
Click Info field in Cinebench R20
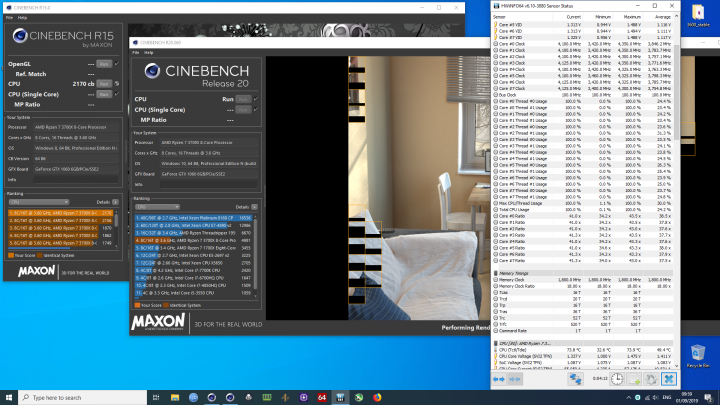click(208, 185)
